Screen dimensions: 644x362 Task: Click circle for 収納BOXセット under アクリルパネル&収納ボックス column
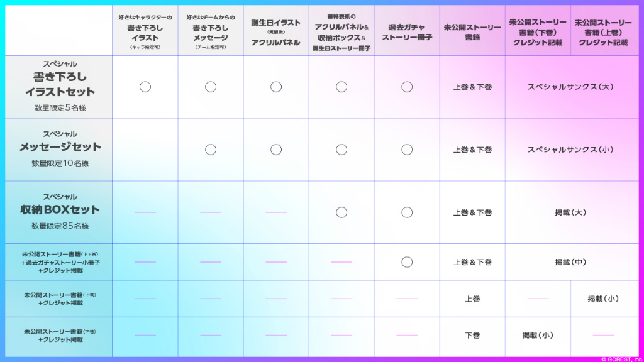tap(341, 212)
